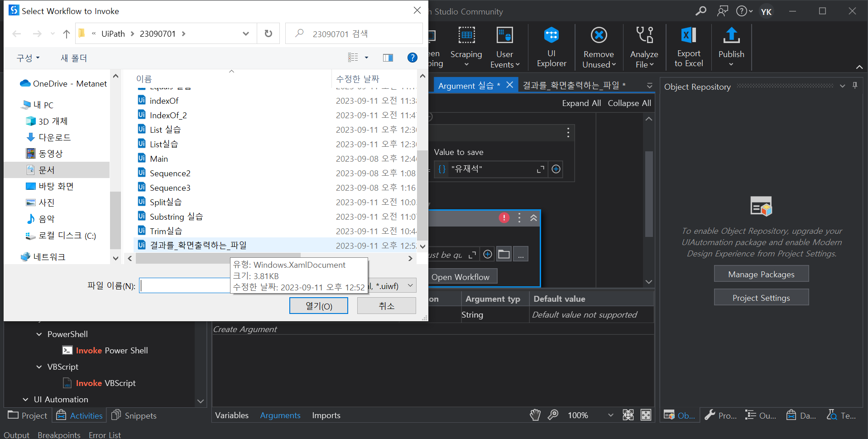Click Manage Packages button
Screen dimensions: 868x439
point(761,274)
